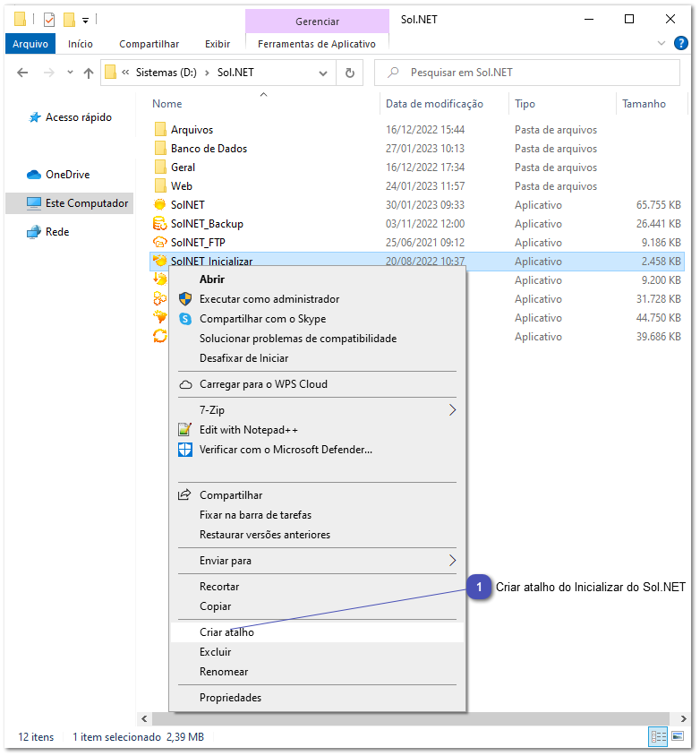Screen dimensions: 700x756
Task: Open the address bar history dropdown
Action: click(323, 73)
